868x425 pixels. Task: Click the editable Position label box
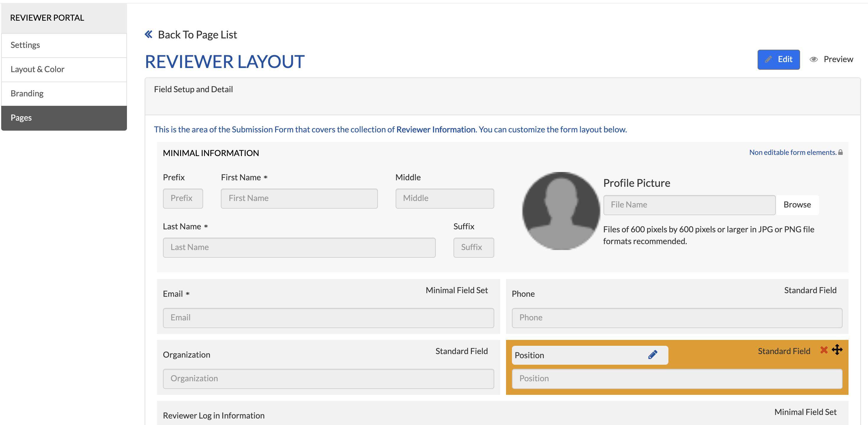click(590, 355)
